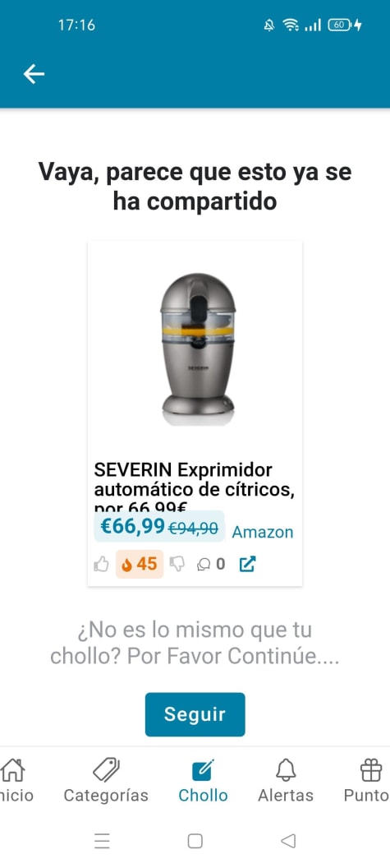Go to the Inicio home tab
The image size is (390, 868).
click(x=15, y=781)
